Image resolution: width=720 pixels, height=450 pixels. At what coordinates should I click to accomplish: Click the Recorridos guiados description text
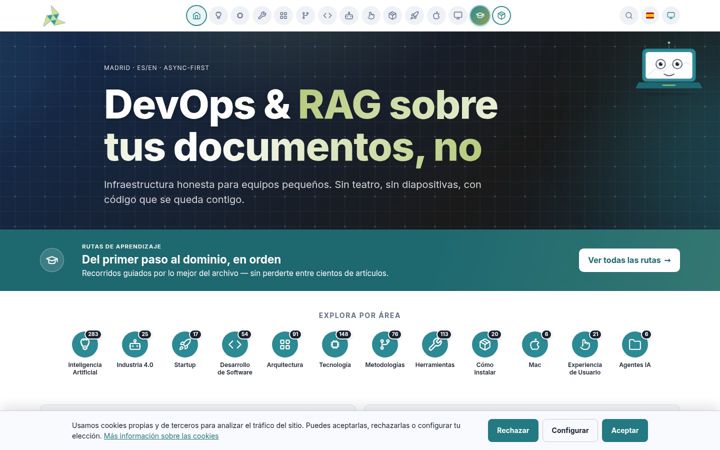click(x=235, y=273)
